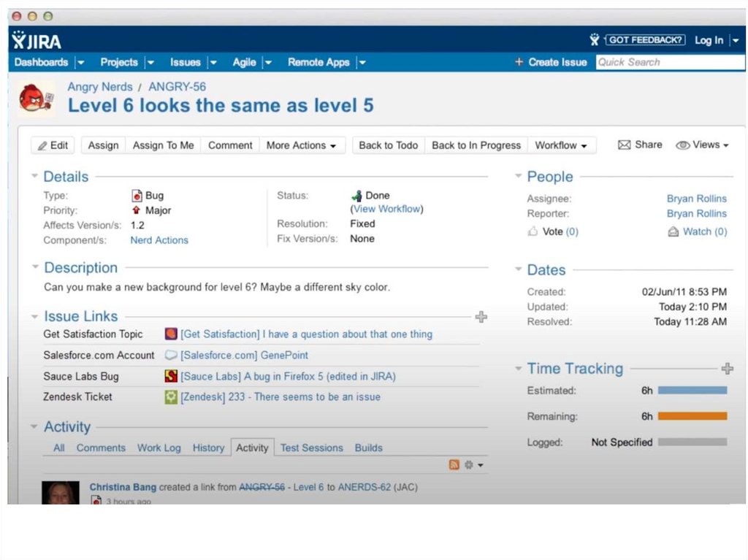Switch to the Builds tab

[x=369, y=448]
